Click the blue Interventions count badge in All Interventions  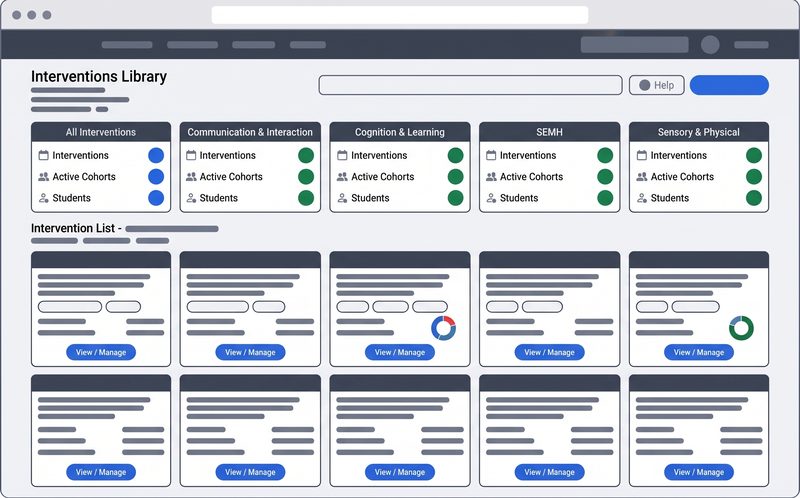tap(156, 155)
